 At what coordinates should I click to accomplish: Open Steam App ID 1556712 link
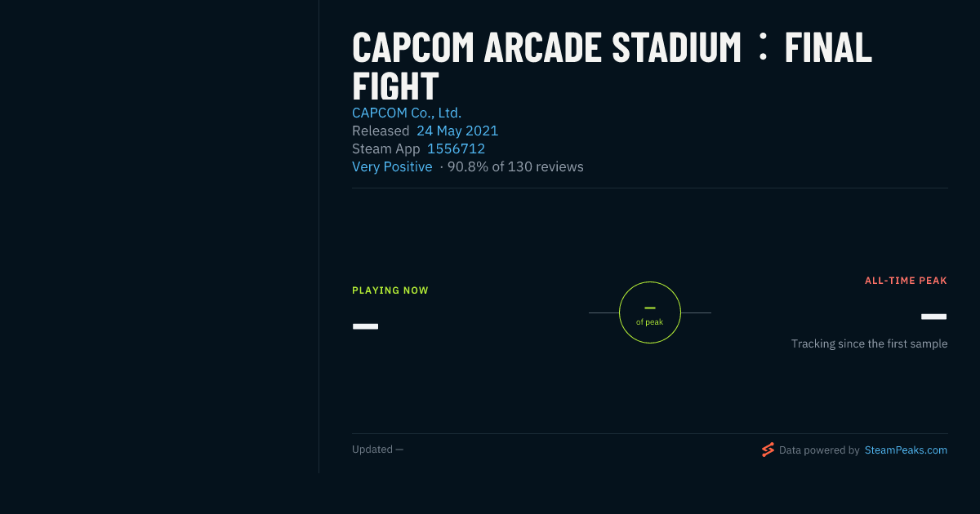point(456,148)
